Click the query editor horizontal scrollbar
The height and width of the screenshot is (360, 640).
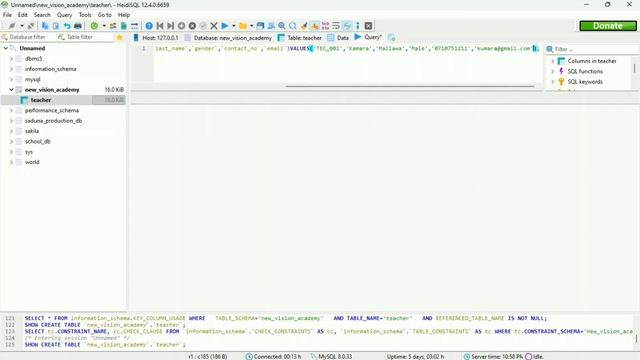(x=410, y=86)
